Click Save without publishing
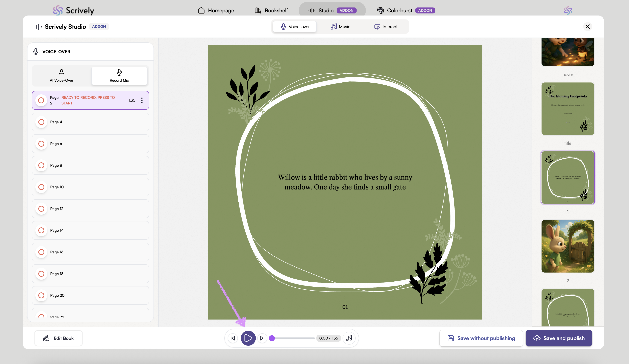 pos(481,338)
